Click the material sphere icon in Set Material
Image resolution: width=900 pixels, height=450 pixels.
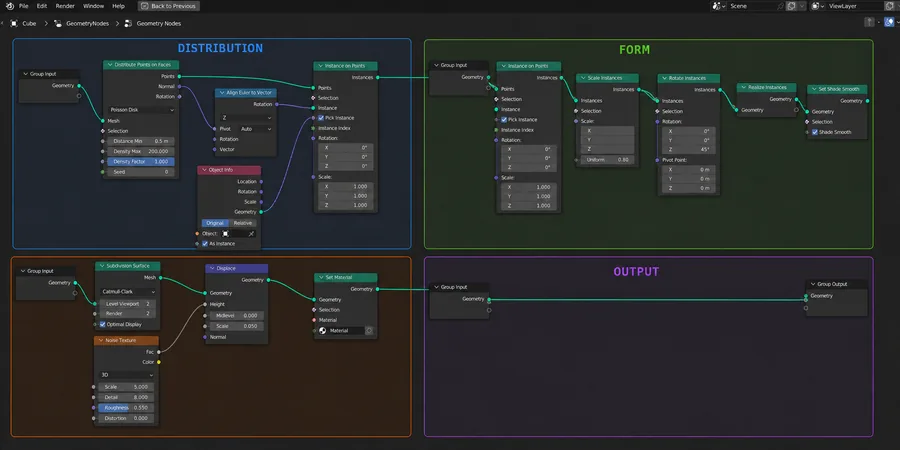[x=323, y=331]
